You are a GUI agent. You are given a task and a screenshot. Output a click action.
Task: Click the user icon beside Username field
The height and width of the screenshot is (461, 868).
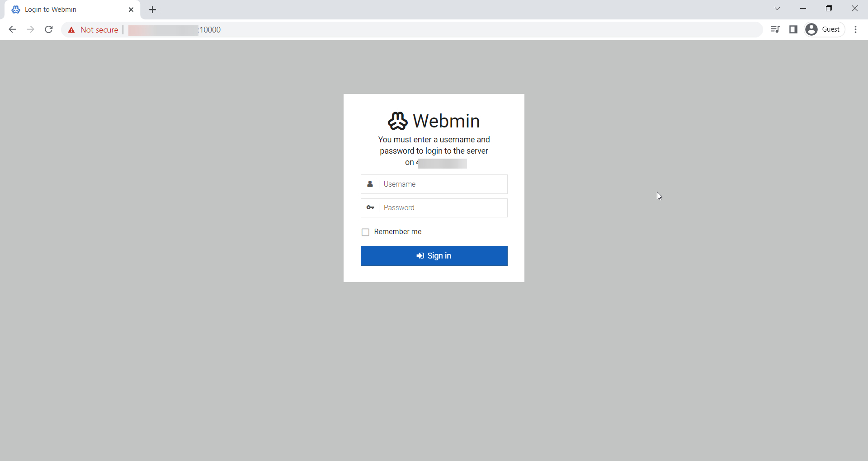[x=370, y=184]
